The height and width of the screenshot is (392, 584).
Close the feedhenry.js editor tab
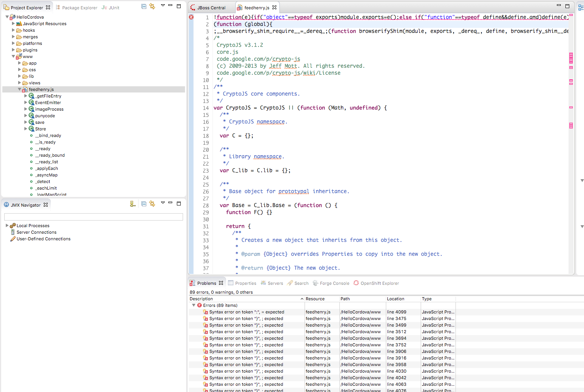tap(274, 7)
